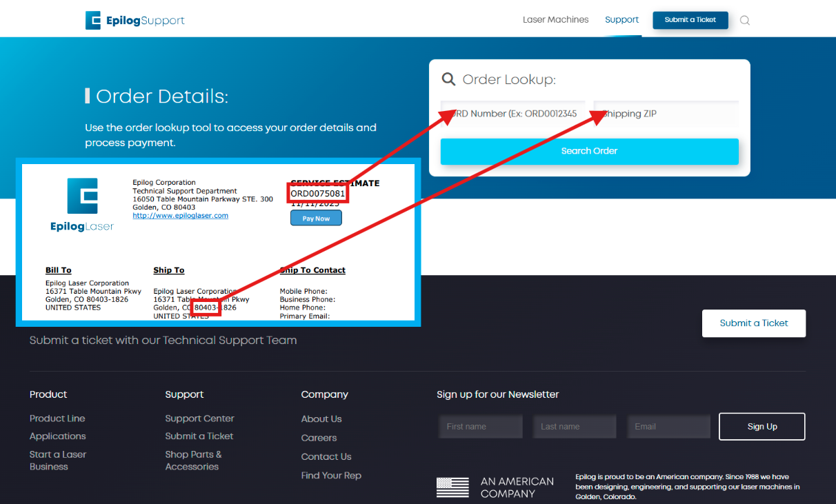836x504 pixels.
Task: Open the Find Your Rep link
Action: coord(331,475)
